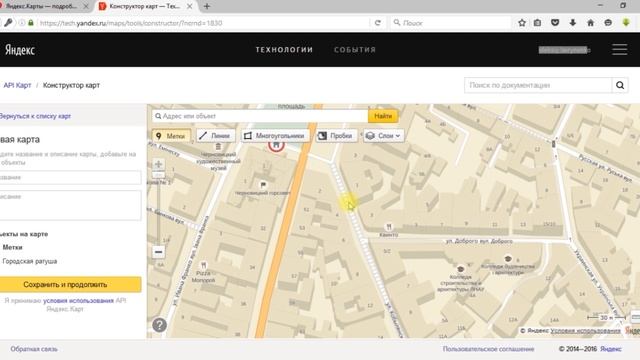This screenshot has width=640, height=360.
Task: Open Обратная связь footer link
Action: tap(34, 349)
